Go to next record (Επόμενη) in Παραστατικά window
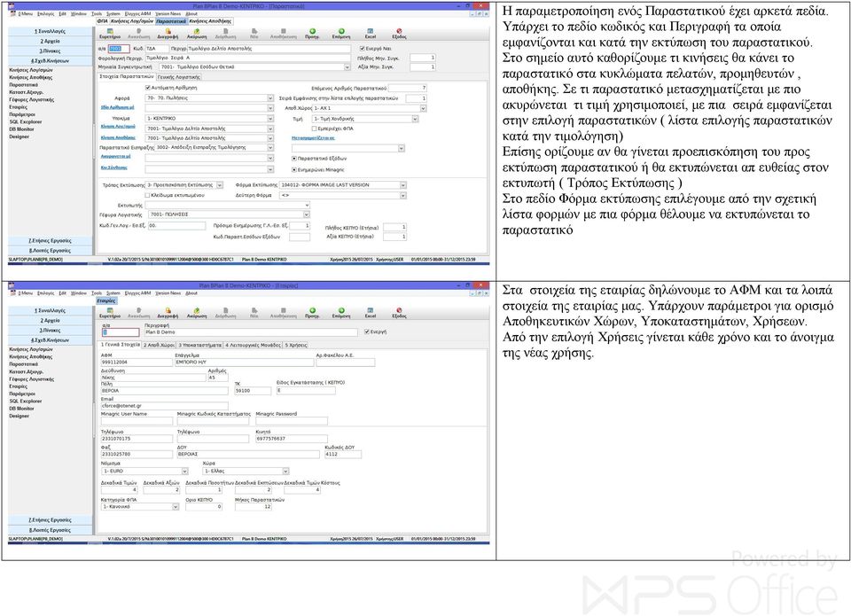The height and width of the screenshot is (616, 851). 340,32
